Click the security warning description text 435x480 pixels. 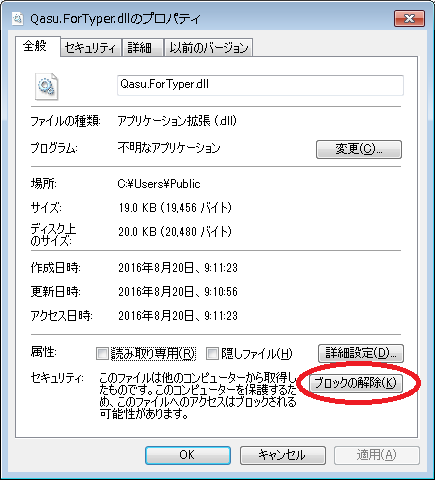[x=198, y=396]
